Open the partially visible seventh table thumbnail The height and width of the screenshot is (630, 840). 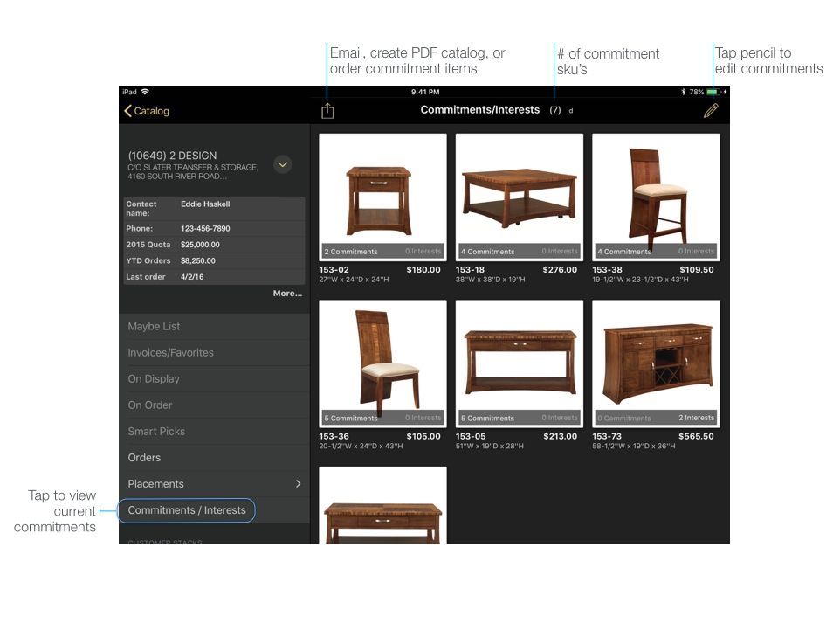(x=382, y=506)
